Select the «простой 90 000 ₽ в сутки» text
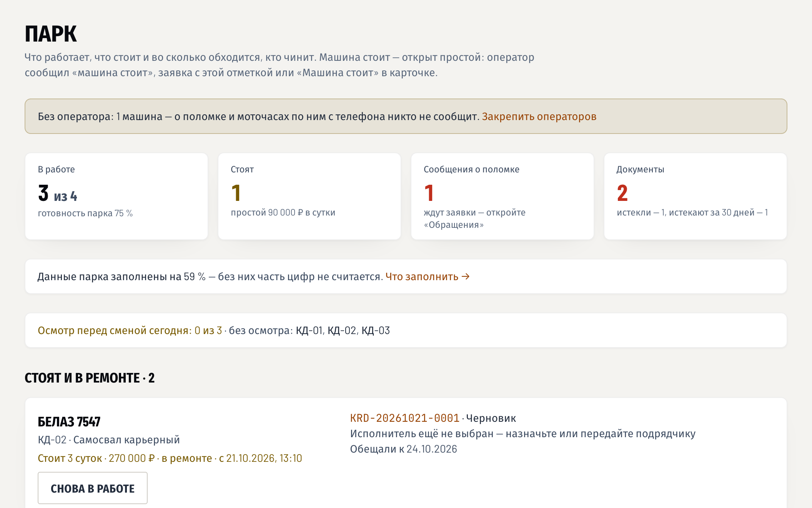 coord(283,213)
